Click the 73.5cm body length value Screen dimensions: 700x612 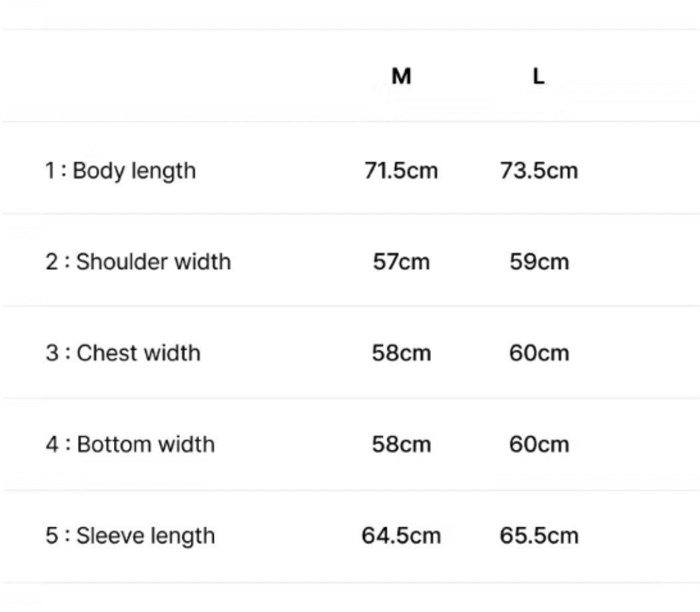click(x=539, y=170)
